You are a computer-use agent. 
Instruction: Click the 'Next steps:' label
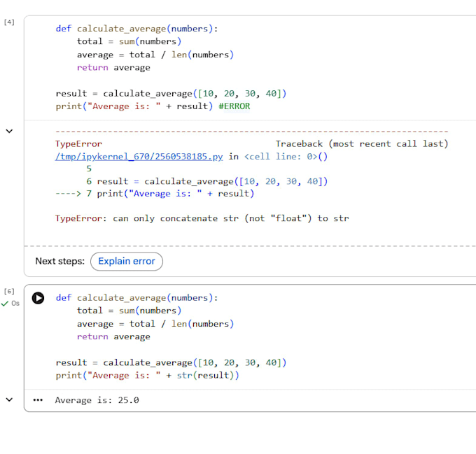coord(59,261)
